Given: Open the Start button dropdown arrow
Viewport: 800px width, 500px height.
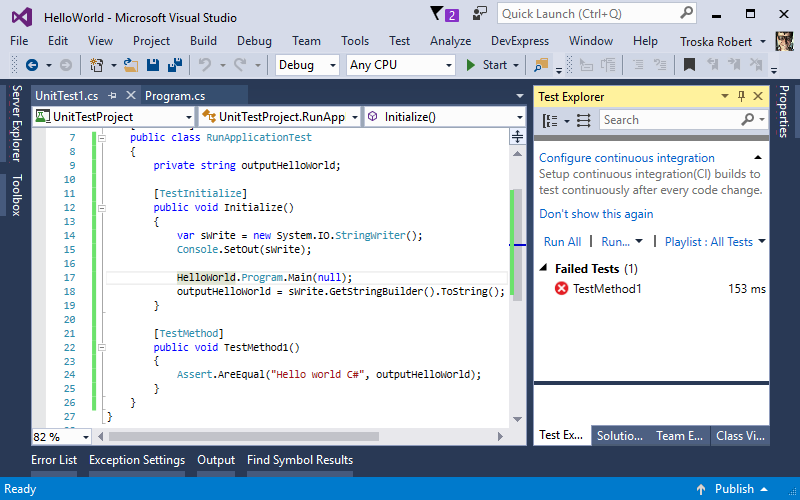Looking at the screenshot, I should click(x=516, y=65).
